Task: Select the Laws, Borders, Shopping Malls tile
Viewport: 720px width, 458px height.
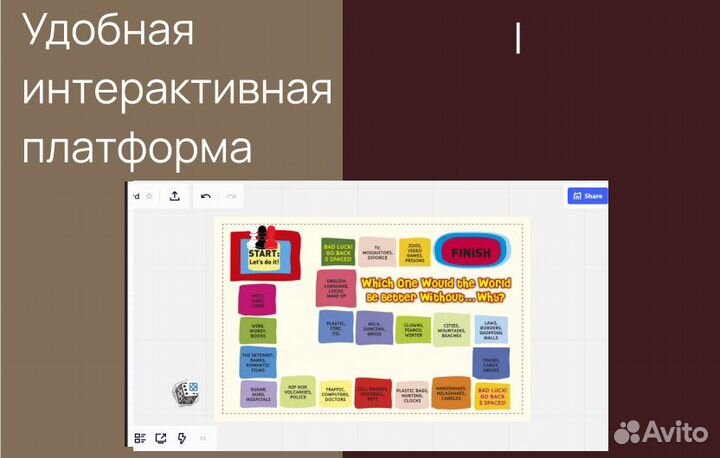Action: 491,330
